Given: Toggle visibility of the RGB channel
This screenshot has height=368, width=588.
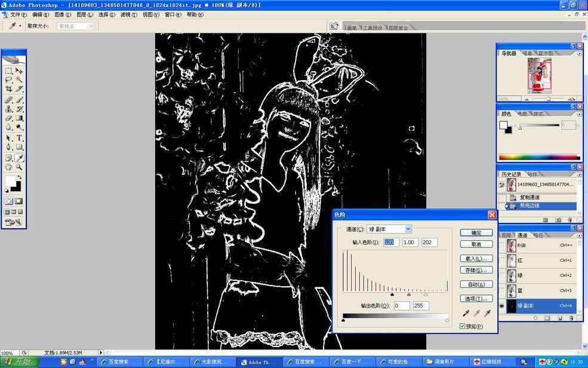Looking at the screenshot, I should tap(502, 245).
